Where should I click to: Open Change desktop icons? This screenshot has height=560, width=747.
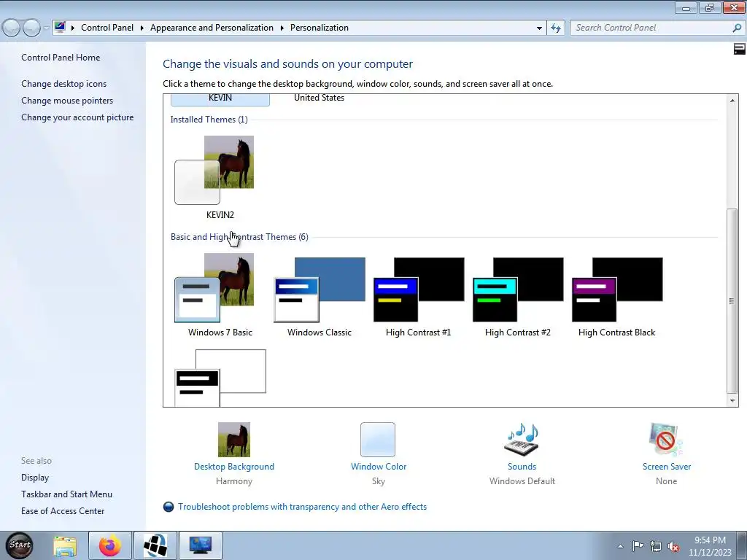pos(64,84)
